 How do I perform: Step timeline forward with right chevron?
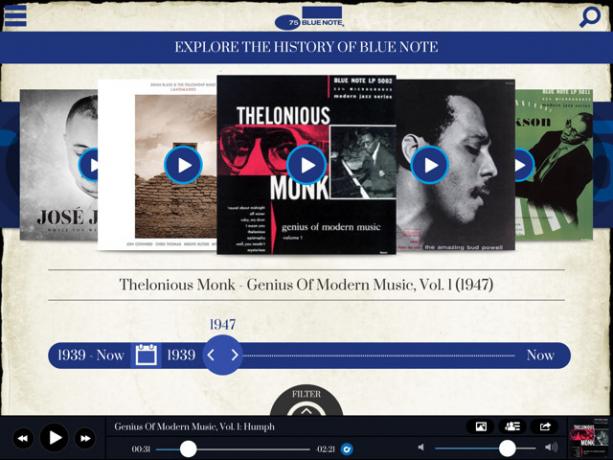click(x=234, y=355)
